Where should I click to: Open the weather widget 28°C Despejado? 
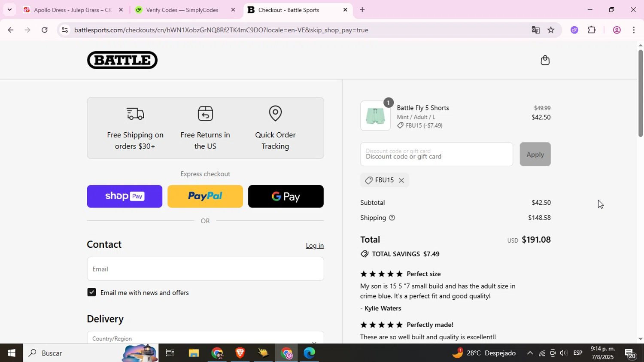pos(484,353)
